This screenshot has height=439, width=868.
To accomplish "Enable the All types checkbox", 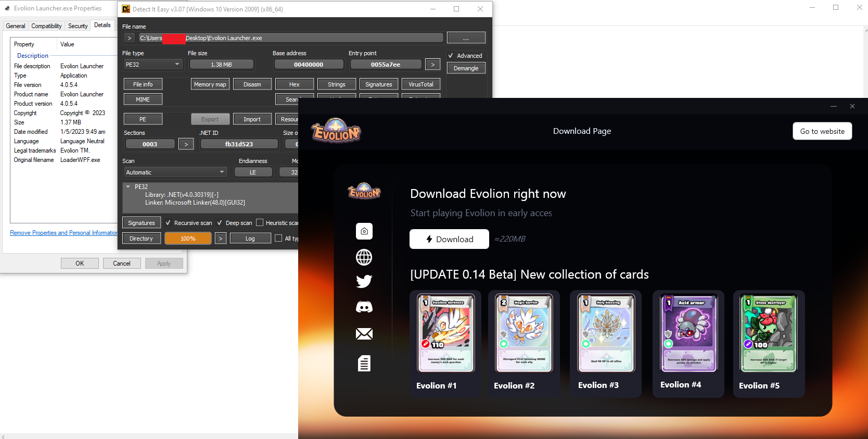I will click(x=278, y=239).
